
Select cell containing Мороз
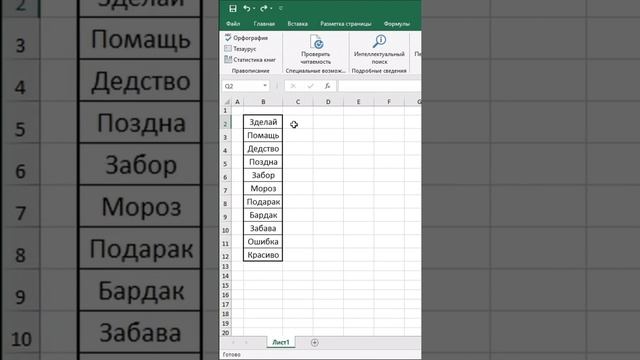pos(263,189)
